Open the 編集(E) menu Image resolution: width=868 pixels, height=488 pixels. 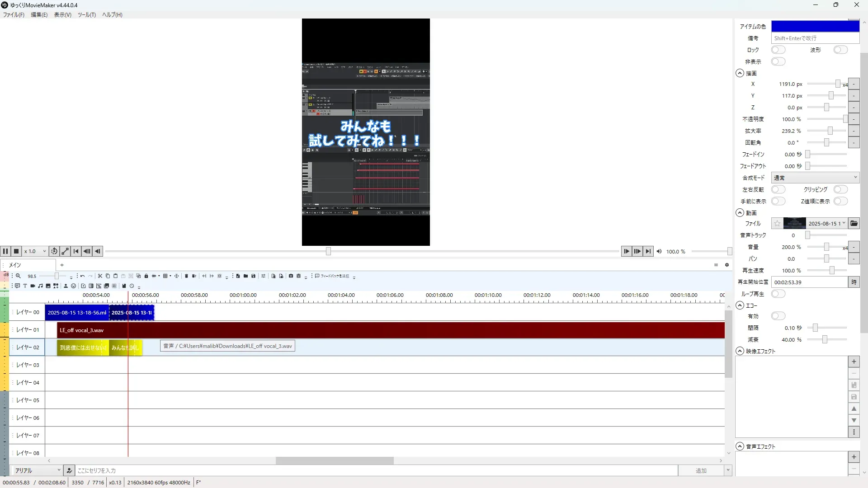click(39, 15)
